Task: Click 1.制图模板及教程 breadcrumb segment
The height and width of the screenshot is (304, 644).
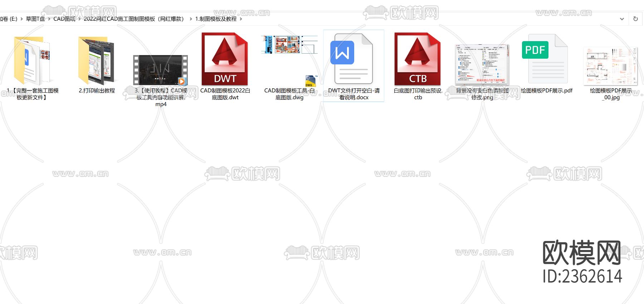Action: [216, 19]
